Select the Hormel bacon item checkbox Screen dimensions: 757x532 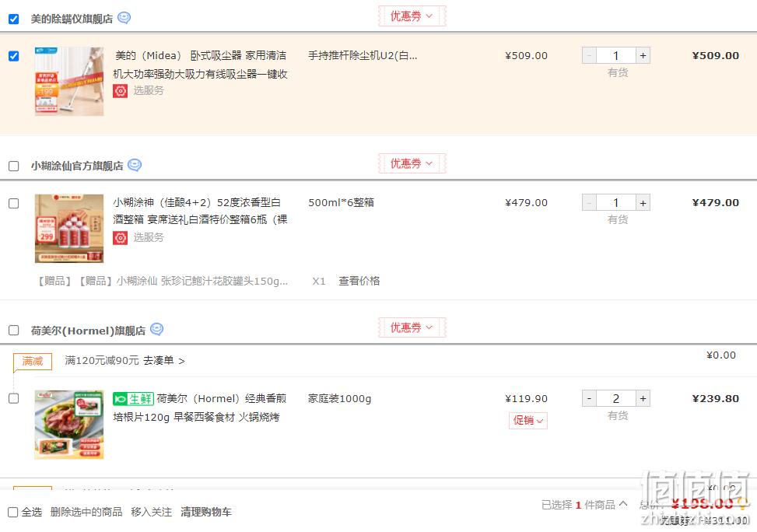click(x=13, y=398)
